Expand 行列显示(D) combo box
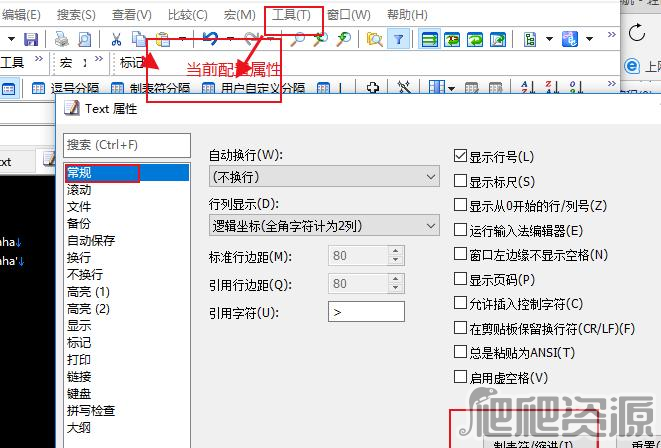 pos(324,225)
